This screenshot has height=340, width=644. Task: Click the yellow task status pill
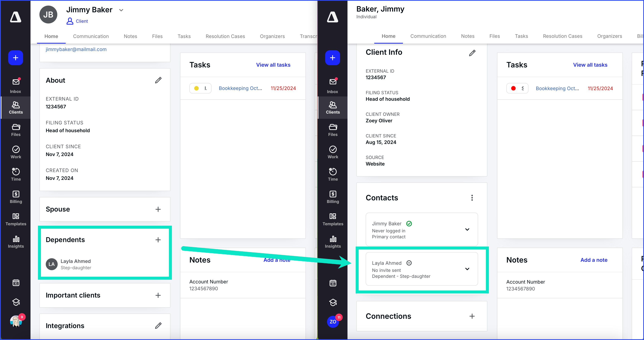pyautogui.click(x=200, y=88)
